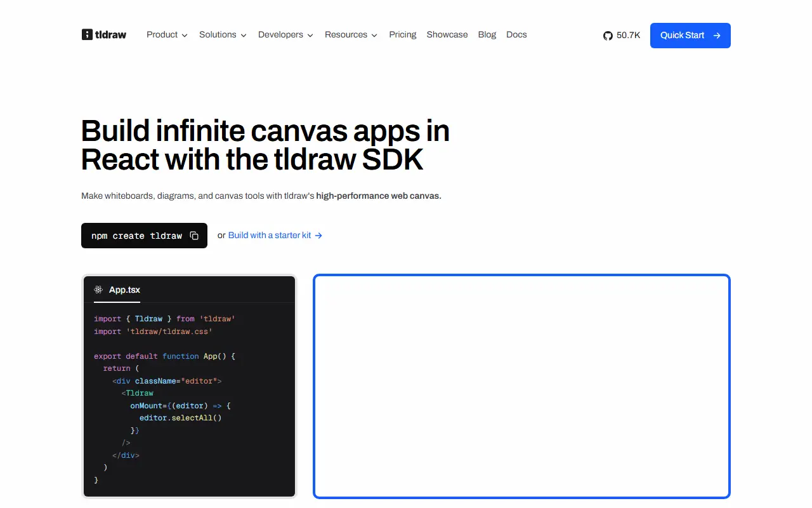Go to the Pricing page

pos(403,35)
